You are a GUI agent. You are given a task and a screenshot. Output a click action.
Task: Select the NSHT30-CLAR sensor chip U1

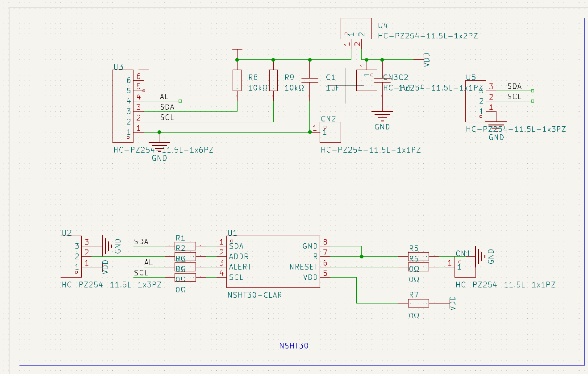point(273,262)
